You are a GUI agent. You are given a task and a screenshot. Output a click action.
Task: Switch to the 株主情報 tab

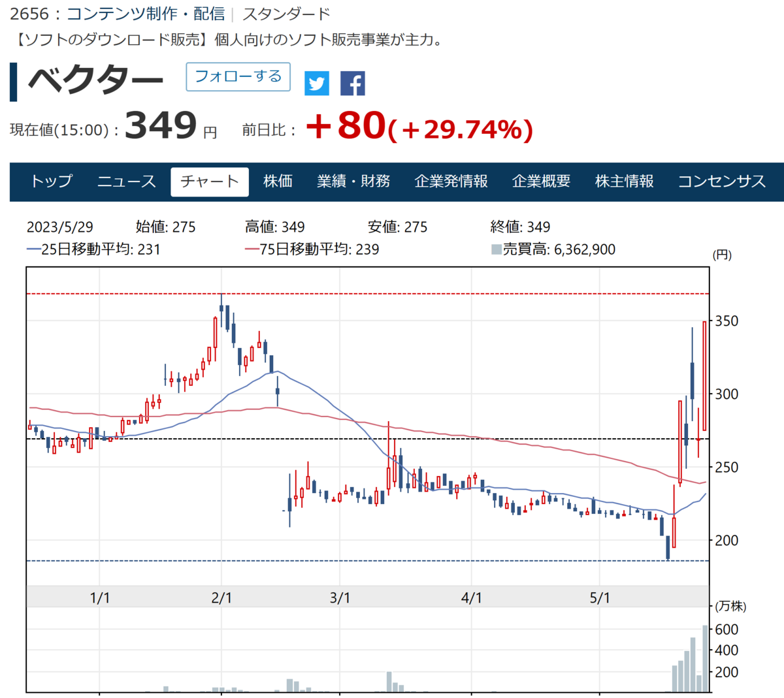(624, 182)
